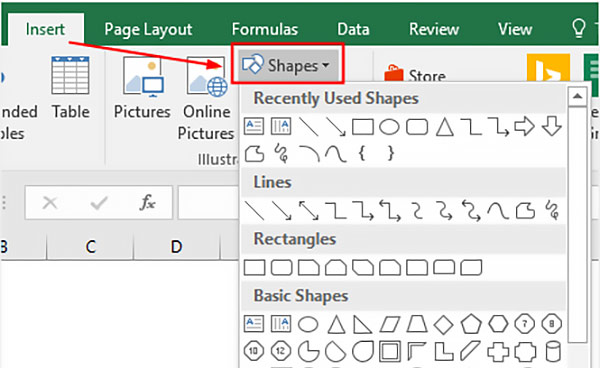This screenshot has width=600, height=368.
Task: Click the orange Bing Maps icon
Action: [548, 68]
